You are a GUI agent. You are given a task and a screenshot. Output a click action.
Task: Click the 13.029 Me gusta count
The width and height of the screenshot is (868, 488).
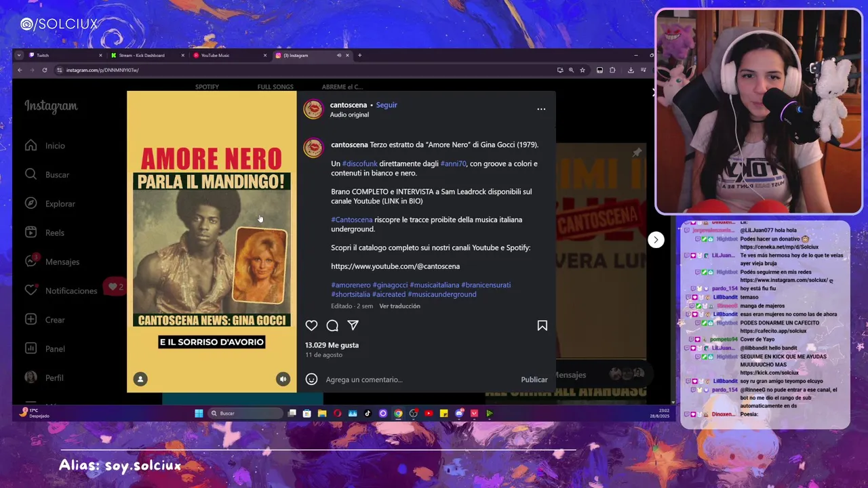332,345
